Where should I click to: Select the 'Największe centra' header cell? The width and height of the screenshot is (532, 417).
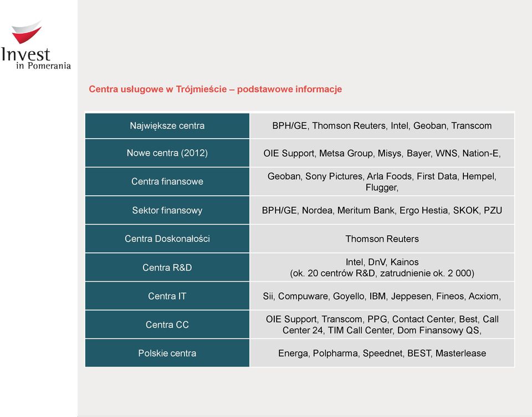click(x=167, y=126)
